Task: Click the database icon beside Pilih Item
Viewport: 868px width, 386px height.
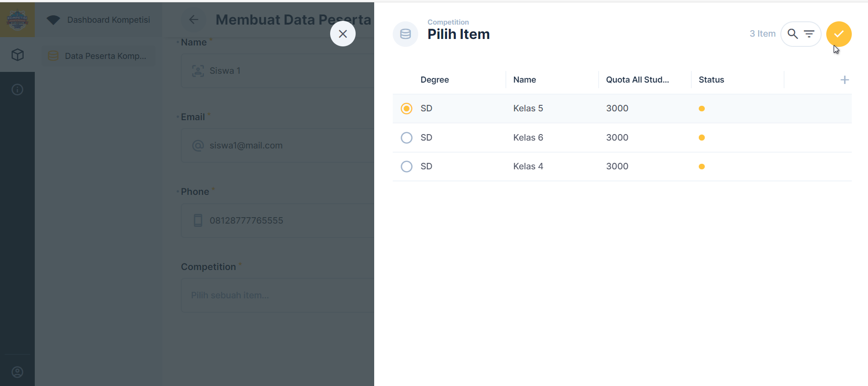Action: pos(405,34)
